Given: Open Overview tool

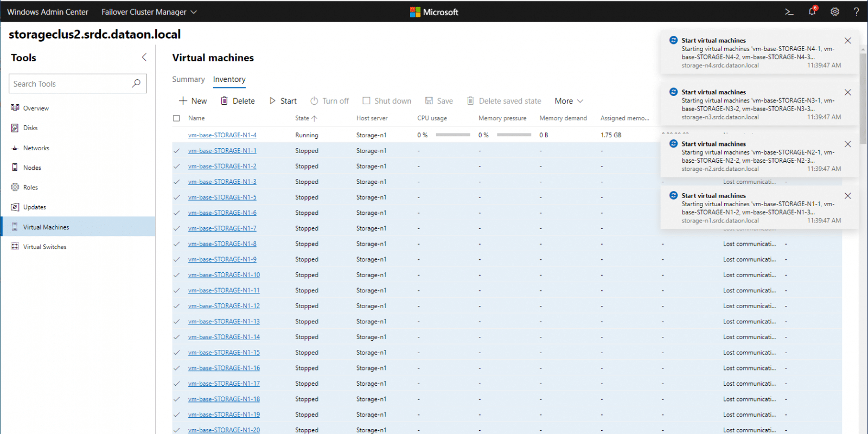Looking at the screenshot, I should (x=78, y=108).
